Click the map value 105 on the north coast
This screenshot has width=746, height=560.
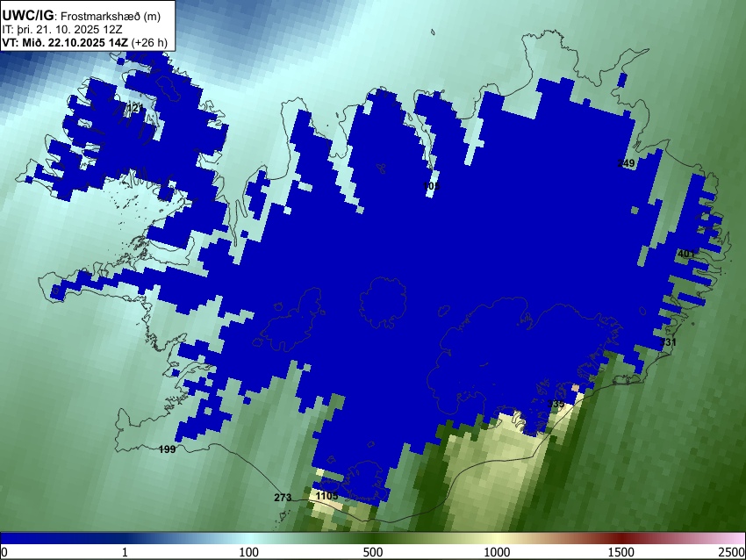(432, 186)
